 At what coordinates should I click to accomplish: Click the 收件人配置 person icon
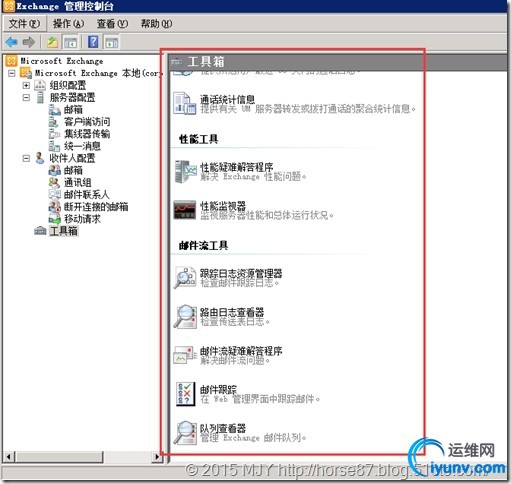(40, 158)
